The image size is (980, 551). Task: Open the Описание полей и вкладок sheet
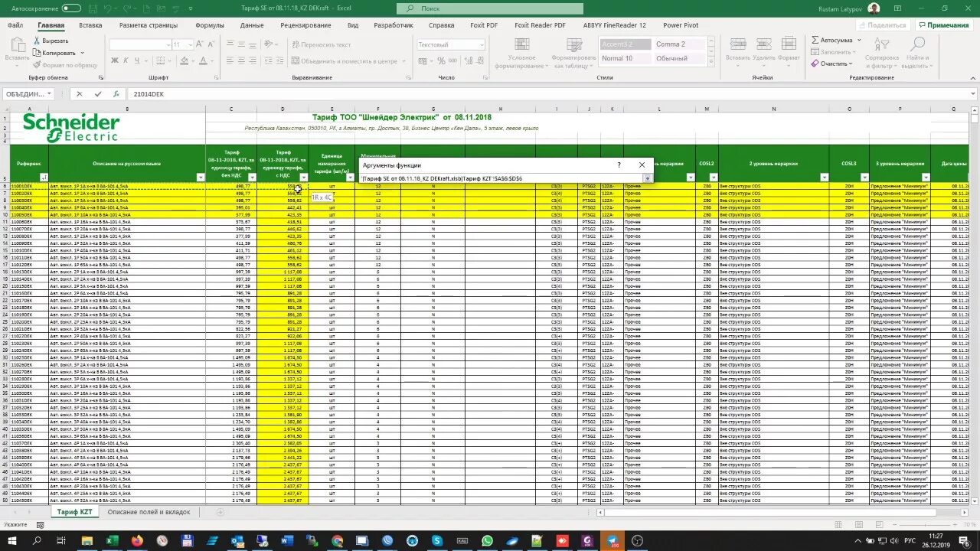point(149,512)
